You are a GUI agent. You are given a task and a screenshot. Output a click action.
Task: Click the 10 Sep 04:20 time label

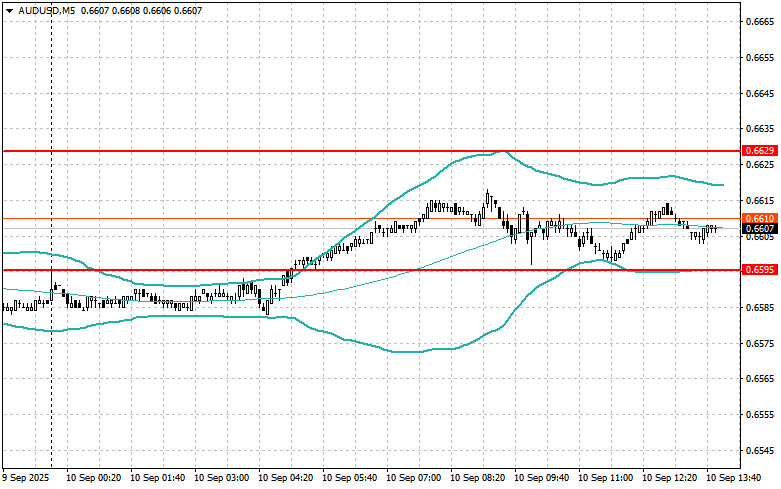(x=285, y=478)
